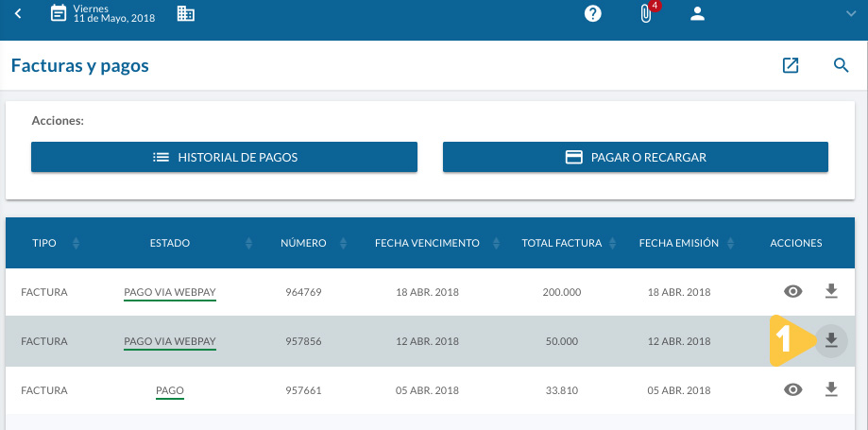Click Factura type cell in row 957661

[x=44, y=390]
